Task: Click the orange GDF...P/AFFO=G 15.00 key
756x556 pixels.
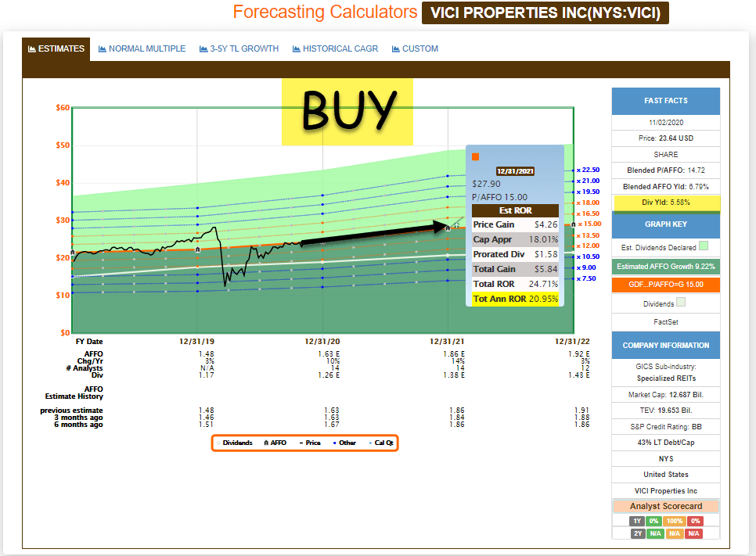Action: click(666, 285)
